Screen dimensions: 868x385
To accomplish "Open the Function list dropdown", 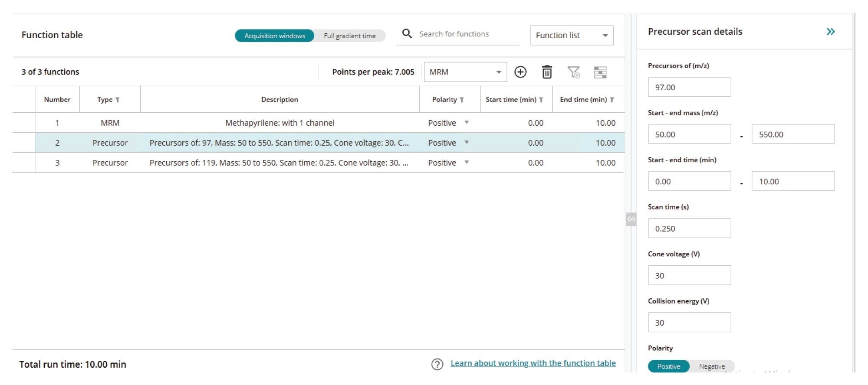I will [x=572, y=36].
